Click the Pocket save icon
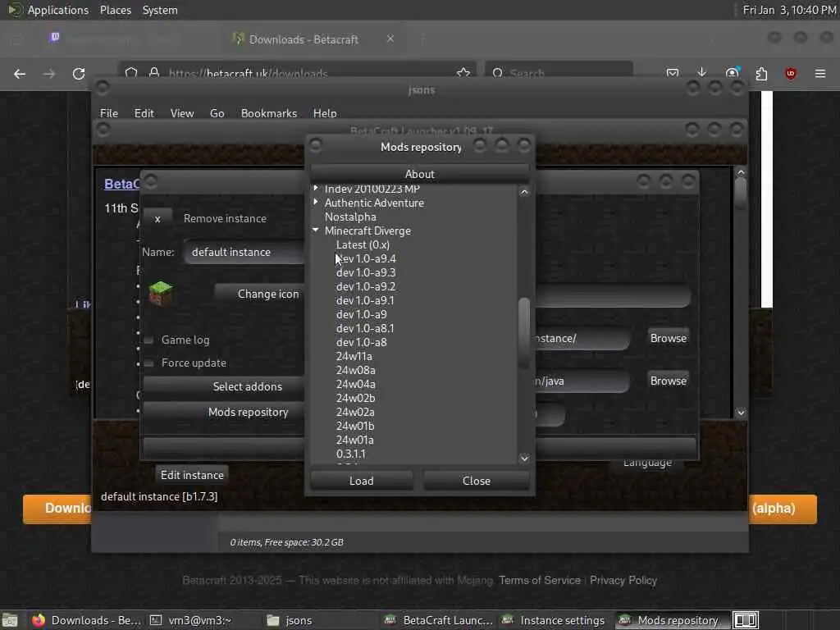Viewport: 840px width, 630px height. 673,73
